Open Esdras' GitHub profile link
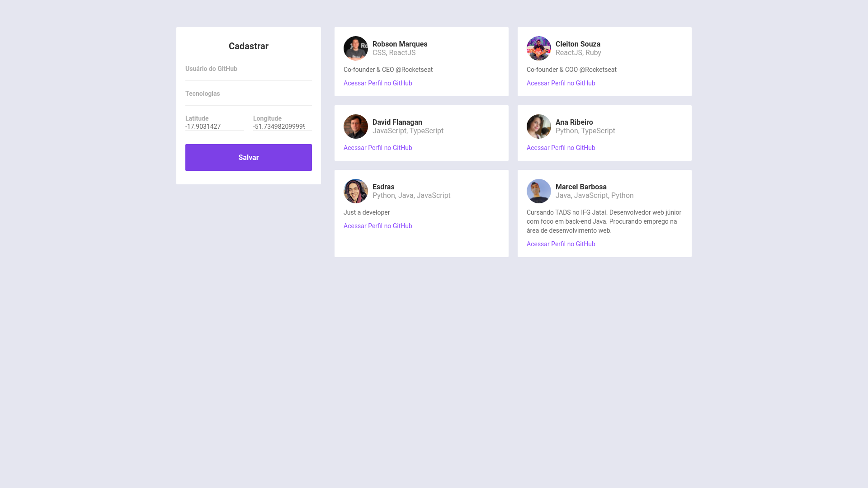The image size is (868, 488). tap(378, 226)
